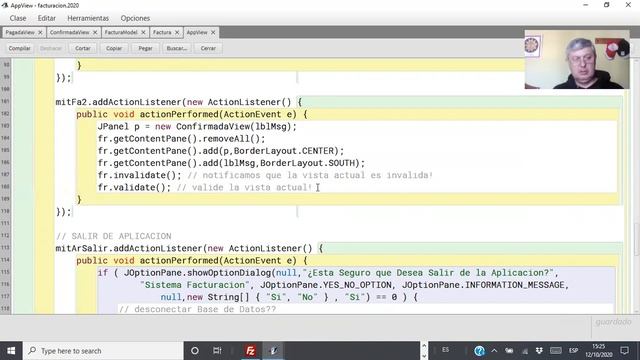Click the '// desconectar Base de Datos??' comment
Screen dimensions: 640x360
197,309
